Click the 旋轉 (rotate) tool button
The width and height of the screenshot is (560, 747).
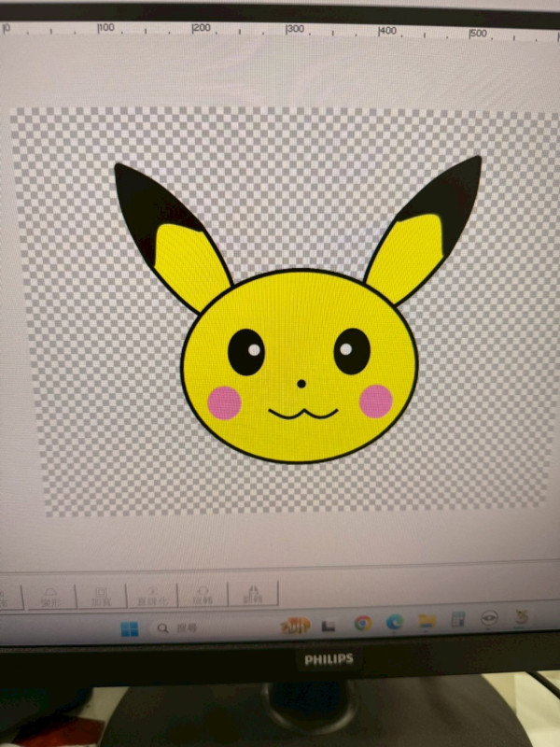pos(203,595)
